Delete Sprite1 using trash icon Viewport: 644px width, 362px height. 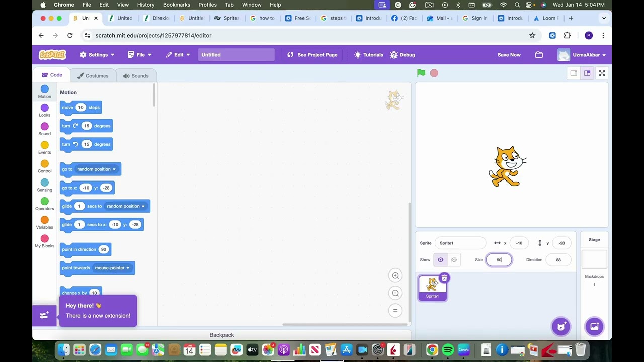point(444,278)
